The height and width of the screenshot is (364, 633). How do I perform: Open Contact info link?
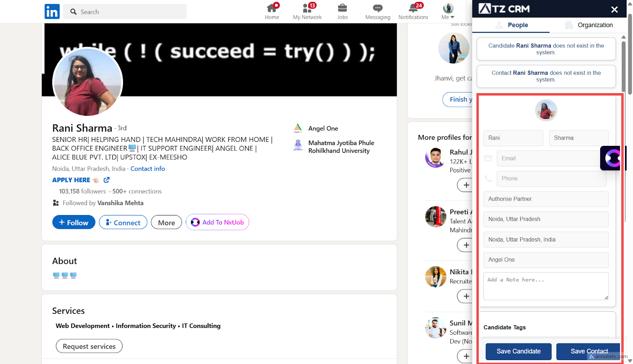148,169
